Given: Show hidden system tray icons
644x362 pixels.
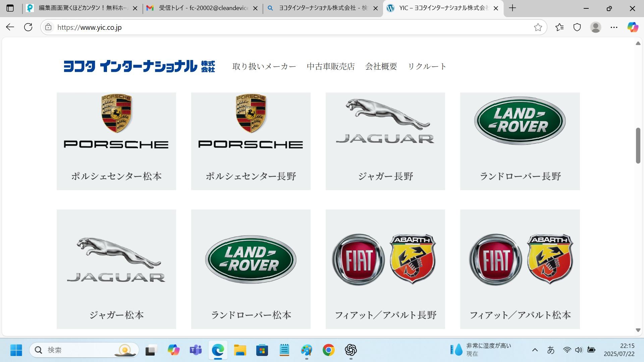Looking at the screenshot, I should click(x=535, y=350).
